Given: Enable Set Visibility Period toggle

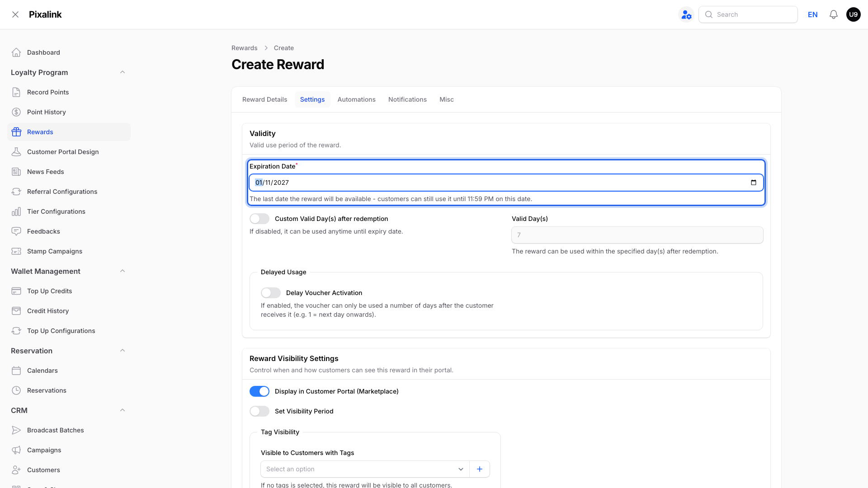Looking at the screenshot, I should click(259, 411).
